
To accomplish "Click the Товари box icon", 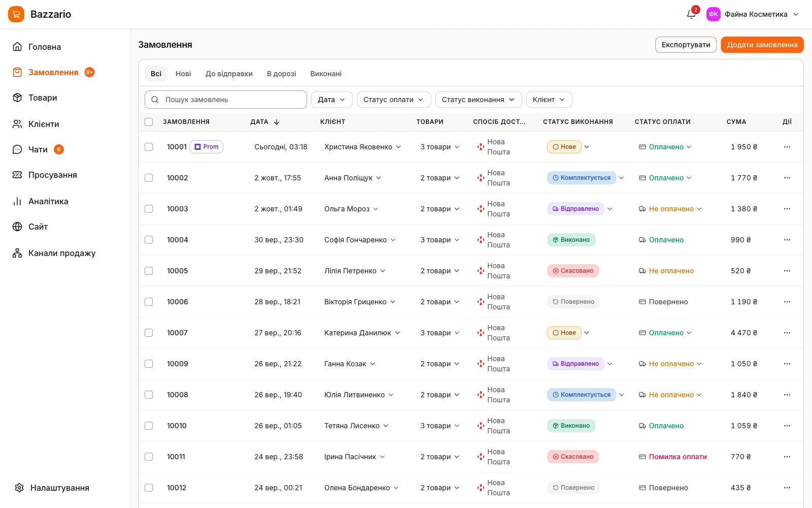I will [x=17, y=98].
